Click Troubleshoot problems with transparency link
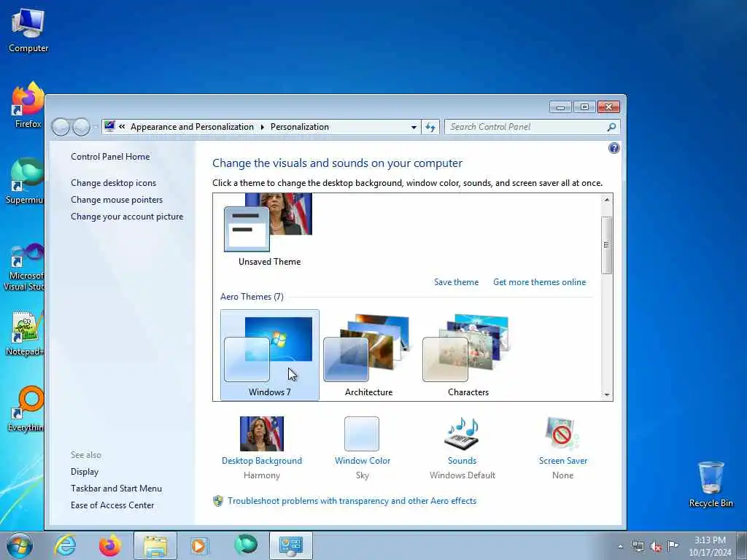The image size is (747, 560). pos(352,501)
